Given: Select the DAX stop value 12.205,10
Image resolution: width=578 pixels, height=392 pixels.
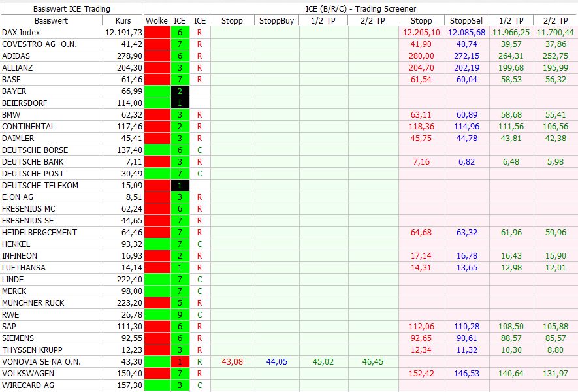Looking at the screenshot, I should tap(421, 33).
